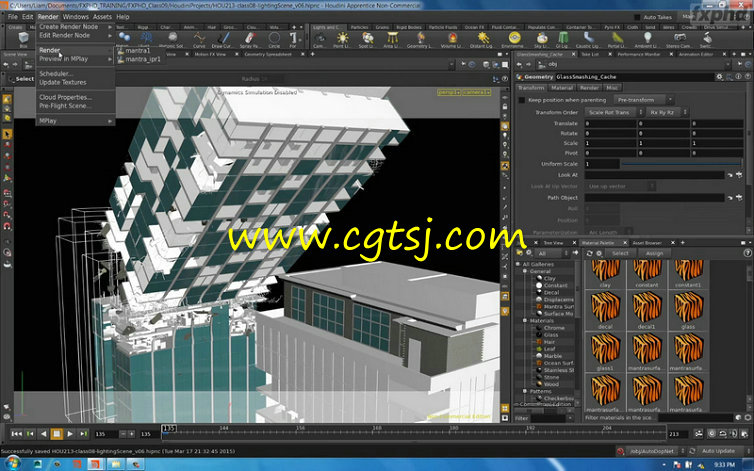Add an Area Light from the shelf
The image size is (754, 471).
(392, 39)
